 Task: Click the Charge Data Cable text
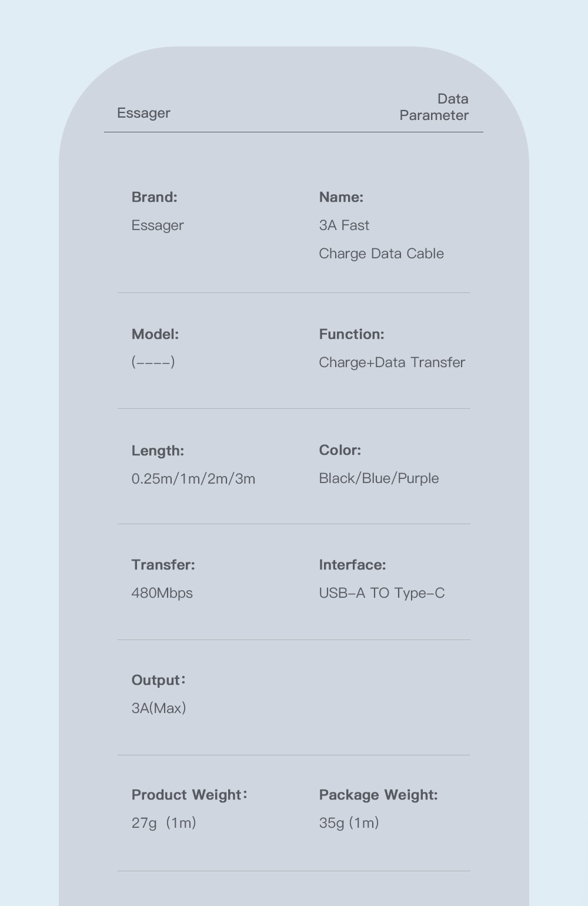pos(381,254)
